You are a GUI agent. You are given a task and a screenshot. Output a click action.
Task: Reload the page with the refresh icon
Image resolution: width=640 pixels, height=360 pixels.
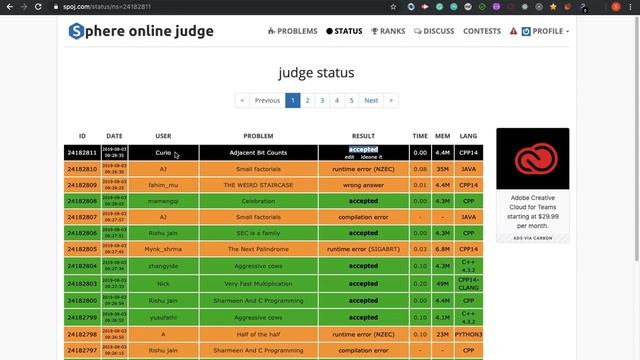pos(38,7)
